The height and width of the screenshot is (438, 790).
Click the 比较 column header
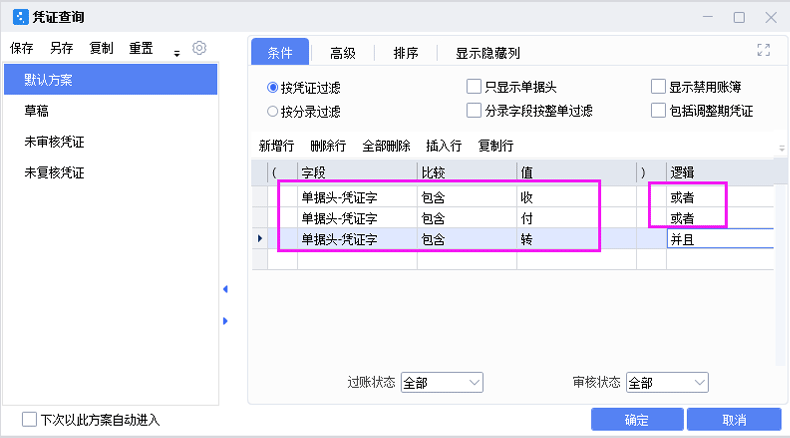[467, 173]
